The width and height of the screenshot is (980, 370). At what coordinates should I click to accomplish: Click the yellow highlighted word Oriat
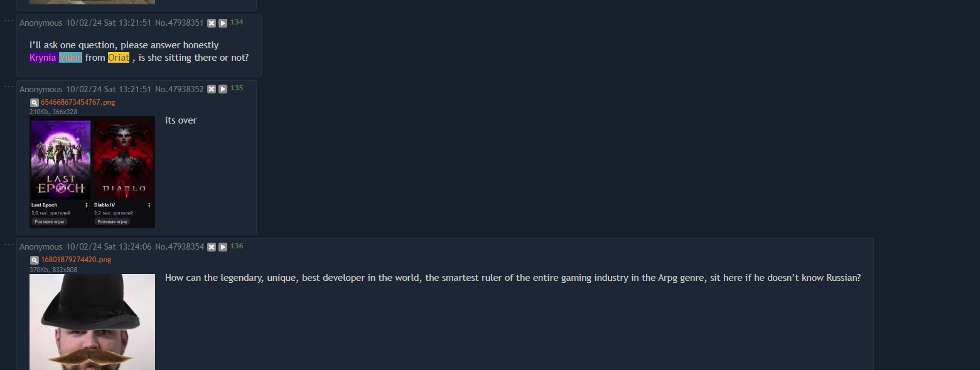(119, 58)
